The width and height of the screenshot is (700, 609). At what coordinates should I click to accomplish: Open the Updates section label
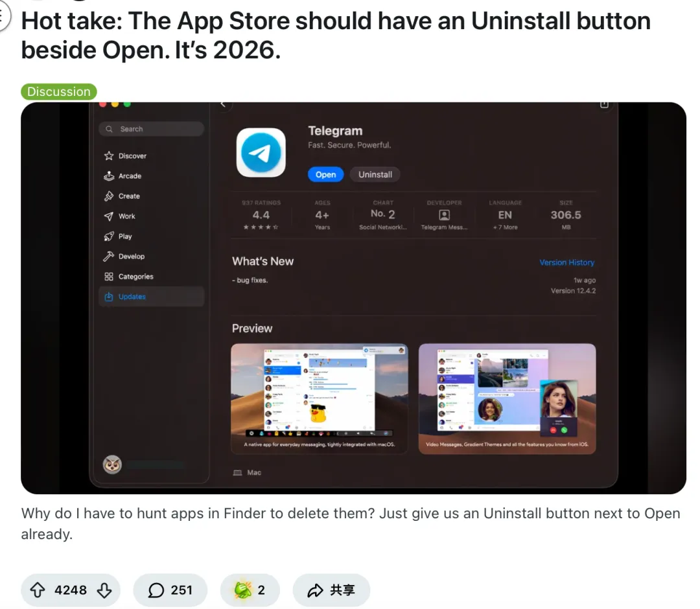(x=132, y=297)
